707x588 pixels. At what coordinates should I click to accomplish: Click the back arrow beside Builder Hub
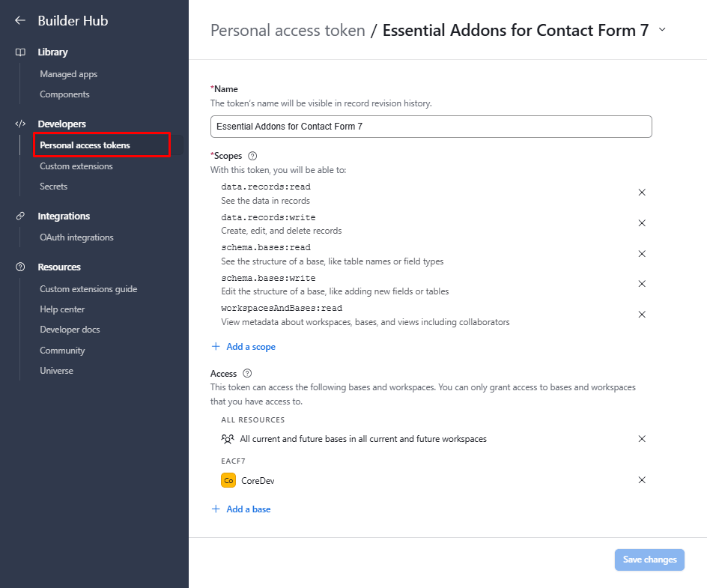coord(19,20)
